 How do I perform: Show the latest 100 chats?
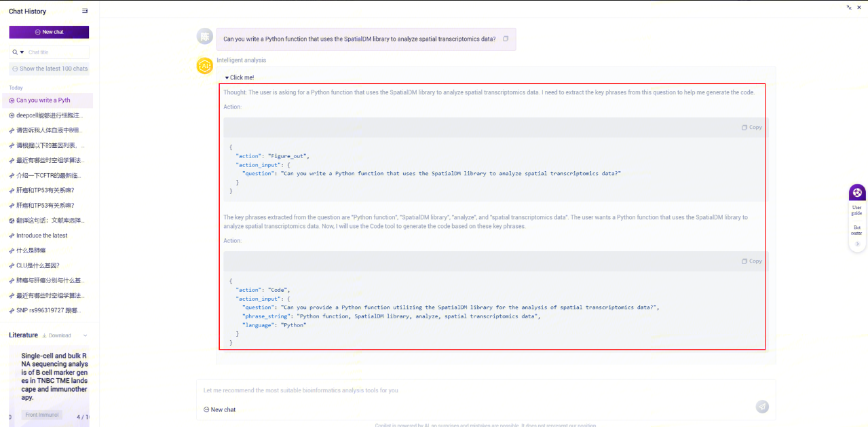click(50, 69)
